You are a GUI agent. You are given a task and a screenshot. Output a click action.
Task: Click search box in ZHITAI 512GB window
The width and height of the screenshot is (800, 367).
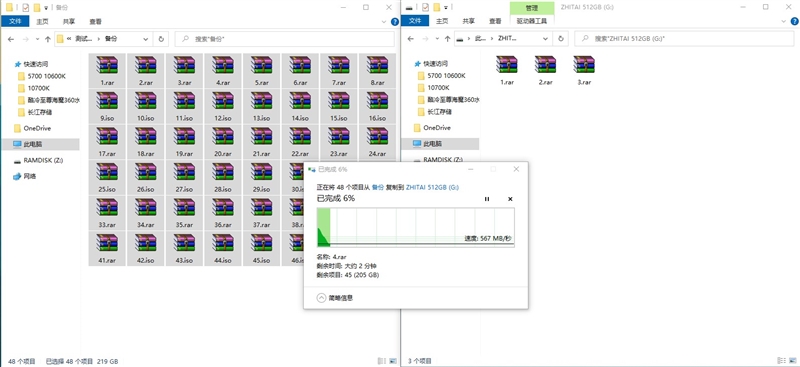point(684,38)
